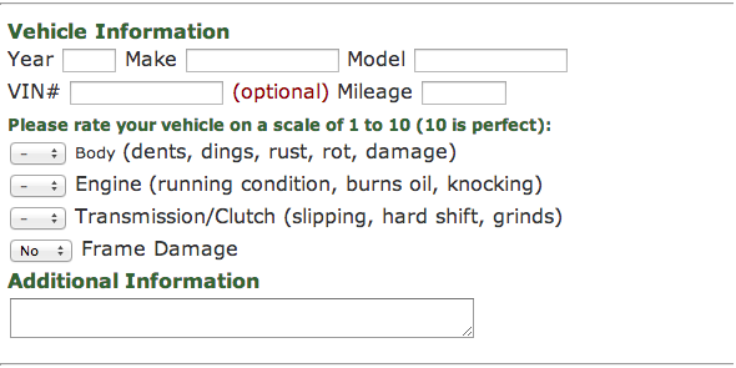Click the Additional Information text area
The image size is (736, 368).
point(242,318)
